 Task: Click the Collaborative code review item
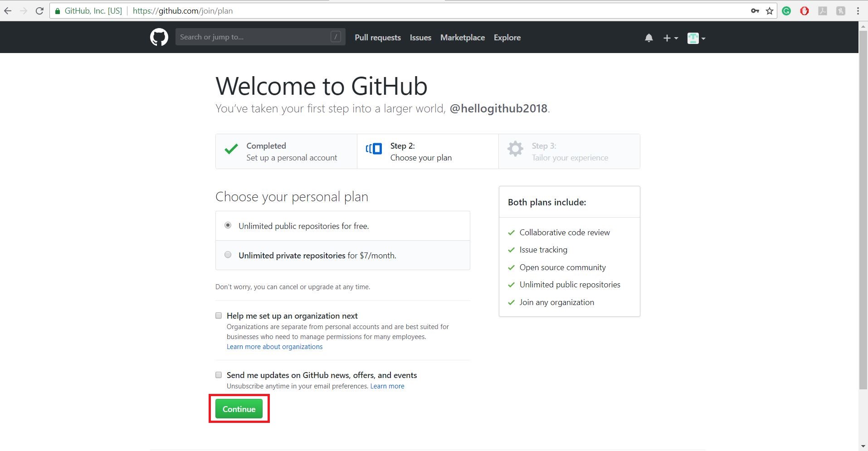pyautogui.click(x=565, y=233)
